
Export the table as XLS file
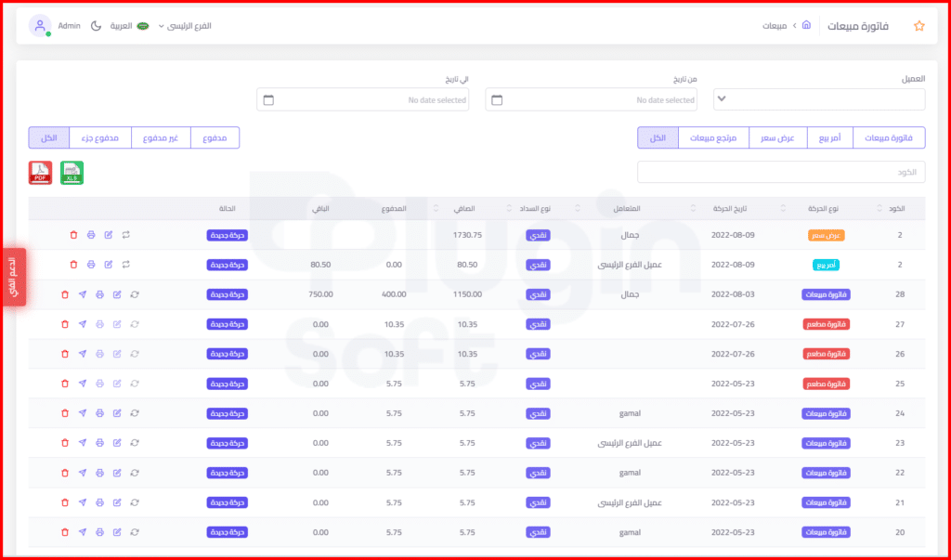[72, 173]
